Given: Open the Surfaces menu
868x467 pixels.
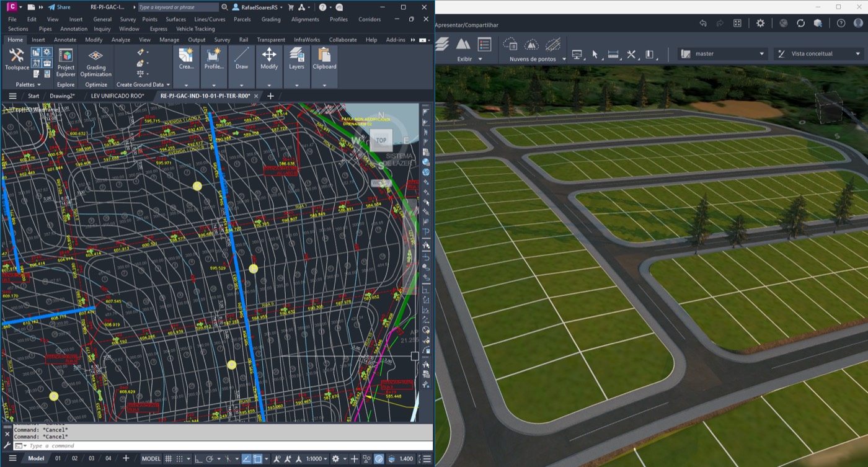Looking at the screenshot, I should tap(175, 19).
